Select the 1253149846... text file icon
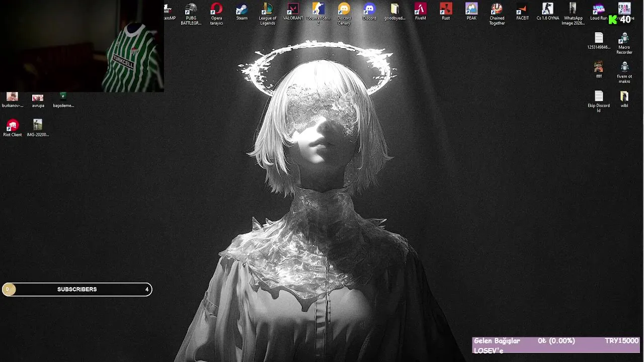The image size is (644, 362). click(599, 41)
